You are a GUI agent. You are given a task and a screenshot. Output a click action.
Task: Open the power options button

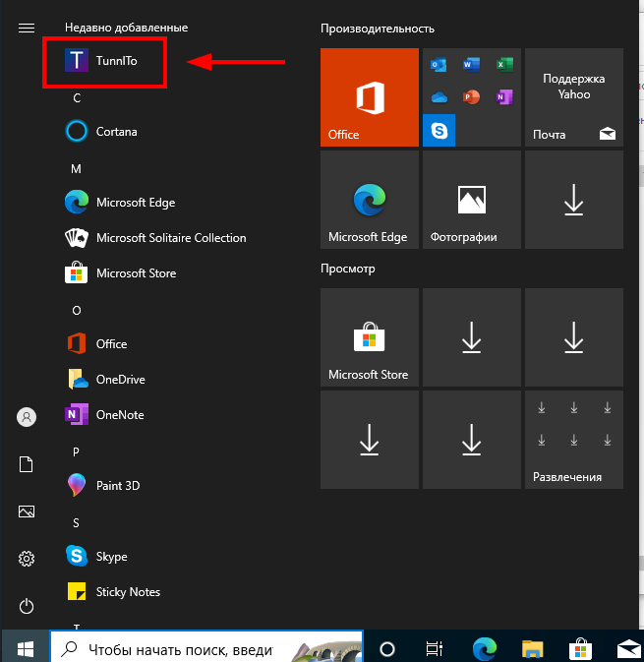point(27,606)
